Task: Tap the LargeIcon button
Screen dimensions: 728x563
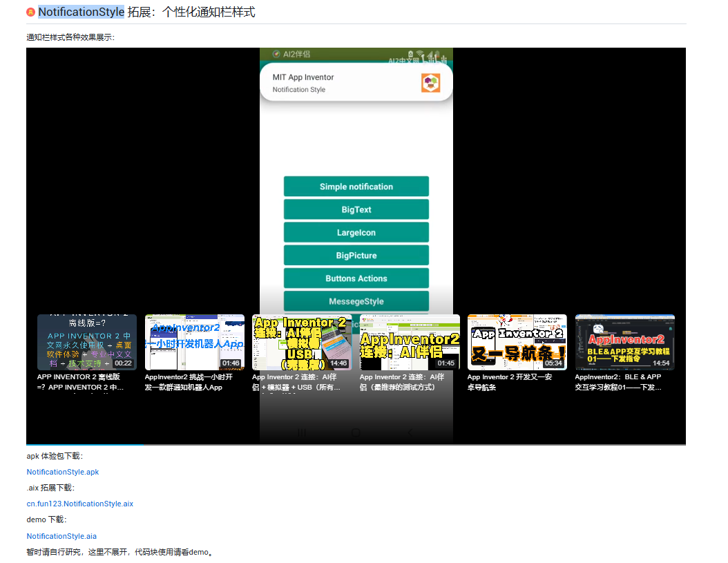Action: 356,232
